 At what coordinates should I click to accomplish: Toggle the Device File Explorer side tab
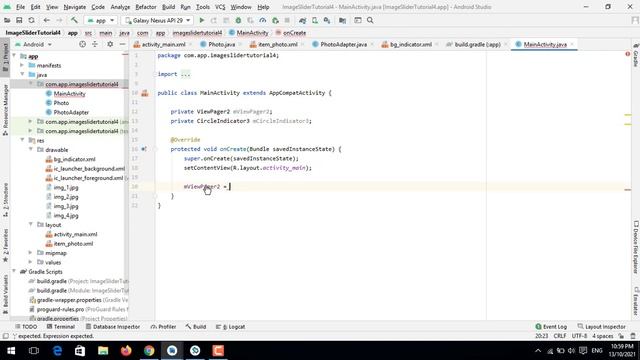636,247
